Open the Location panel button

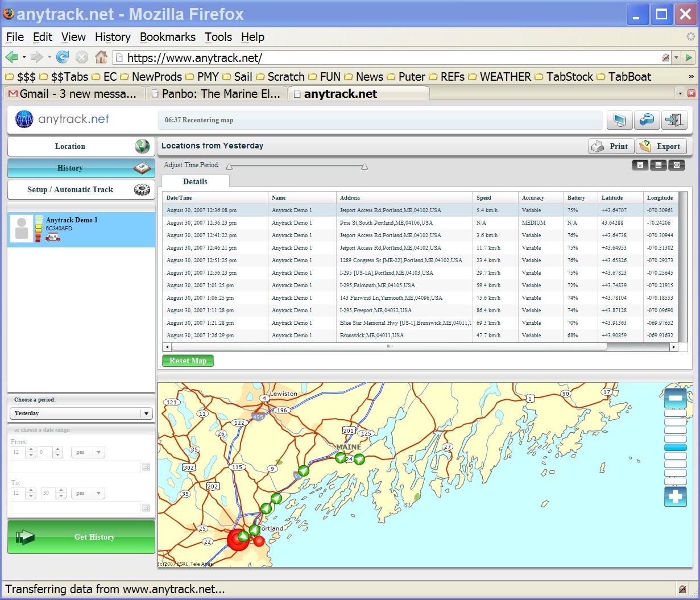point(81,146)
